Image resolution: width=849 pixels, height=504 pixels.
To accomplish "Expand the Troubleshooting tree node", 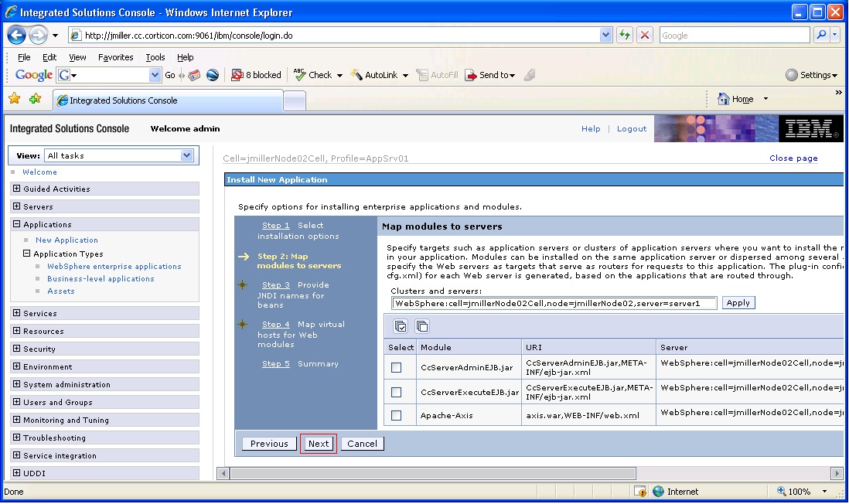I will pos(16,438).
